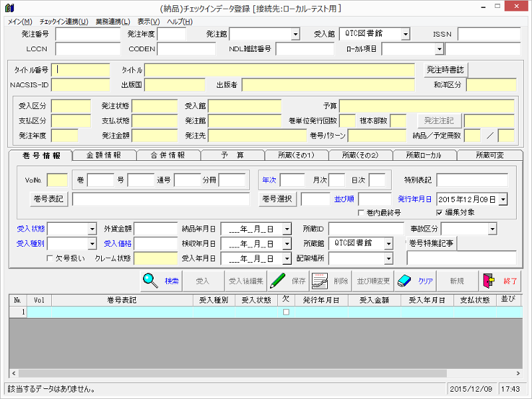Uncheck the 編集対象 checkbox

(x=440, y=213)
